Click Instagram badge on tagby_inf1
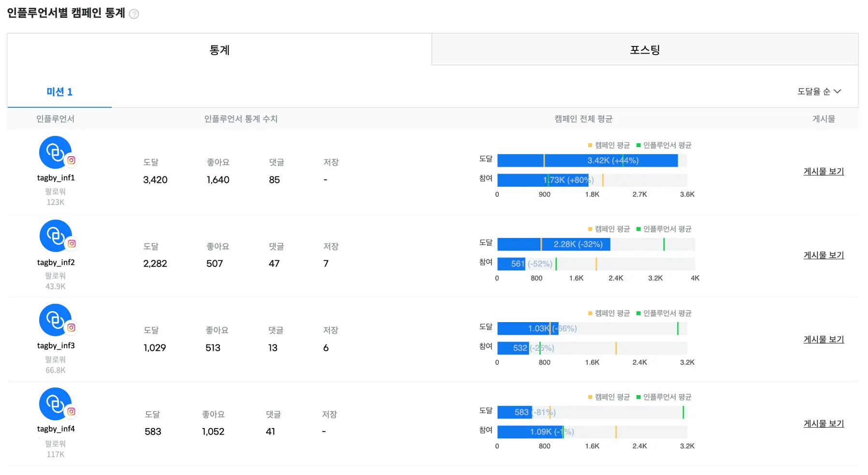Image resolution: width=868 pixels, height=475 pixels. [72, 160]
